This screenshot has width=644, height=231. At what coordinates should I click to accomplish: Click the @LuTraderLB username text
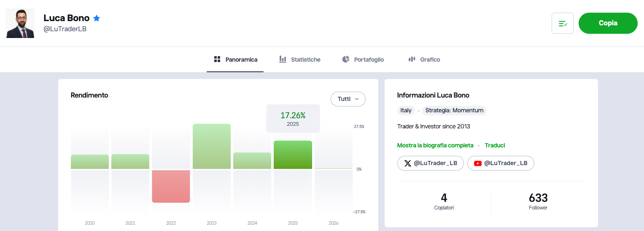65,29
